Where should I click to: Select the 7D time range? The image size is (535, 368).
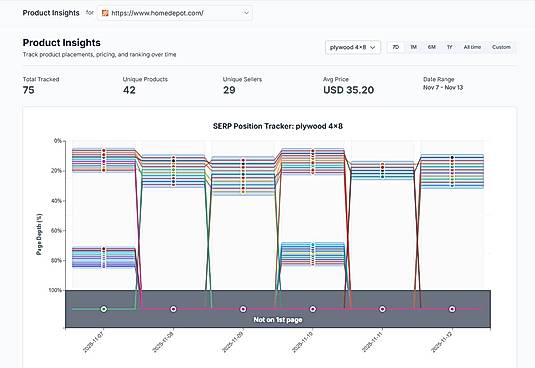pos(395,47)
